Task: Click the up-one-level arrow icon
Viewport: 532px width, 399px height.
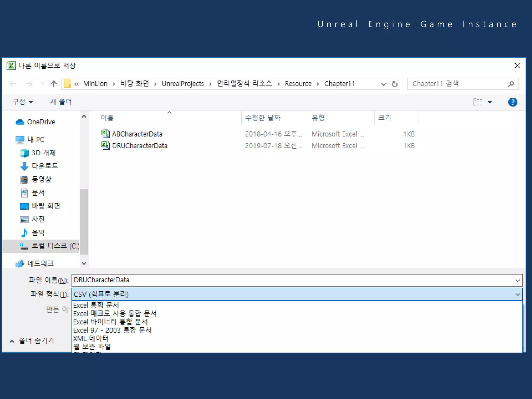Action: (54, 84)
